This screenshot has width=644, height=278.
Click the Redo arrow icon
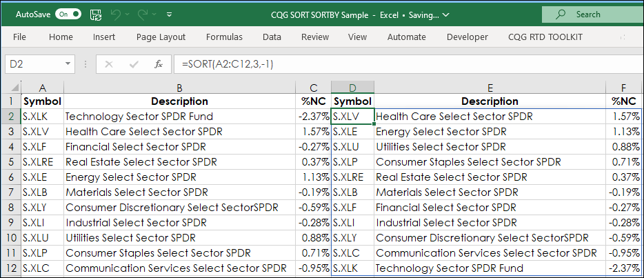point(143,14)
